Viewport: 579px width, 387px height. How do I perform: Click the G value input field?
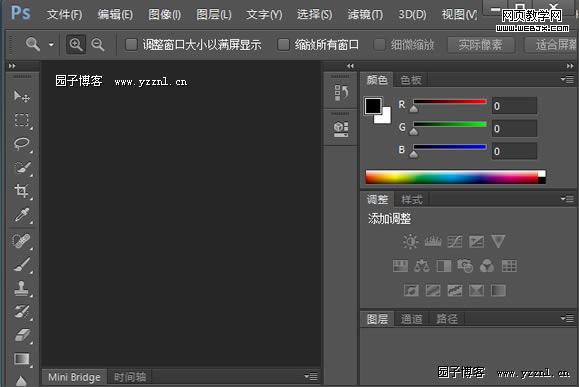click(x=514, y=129)
